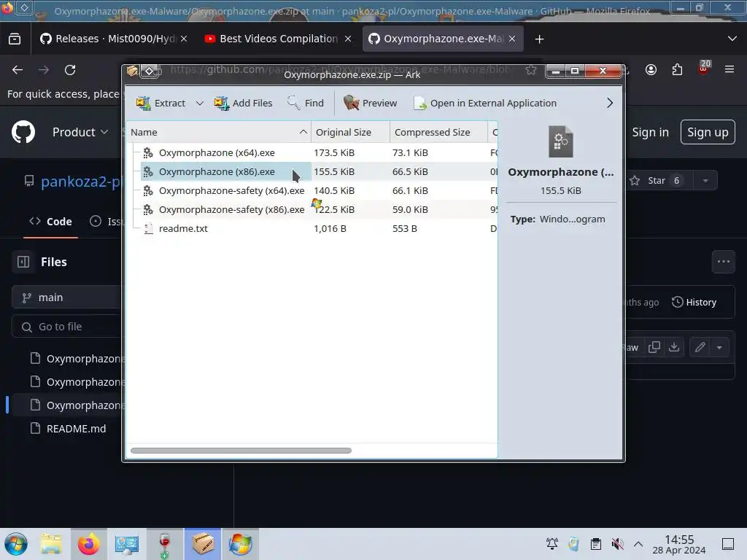Copy raw file icon on GitHub
The height and width of the screenshot is (560, 747).
click(x=654, y=347)
